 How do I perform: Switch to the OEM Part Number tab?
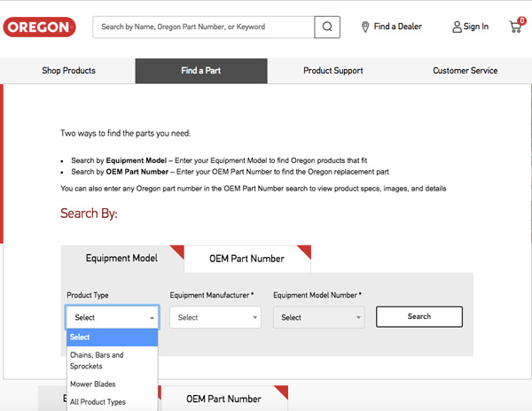(x=246, y=259)
